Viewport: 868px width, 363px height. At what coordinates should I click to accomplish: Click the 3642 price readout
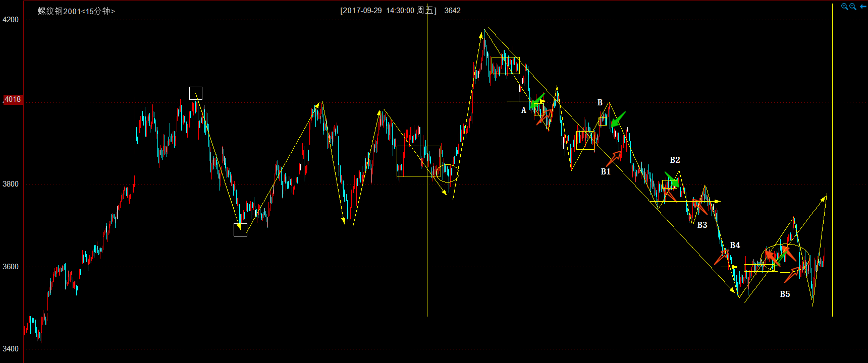pyautogui.click(x=452, y=11)
